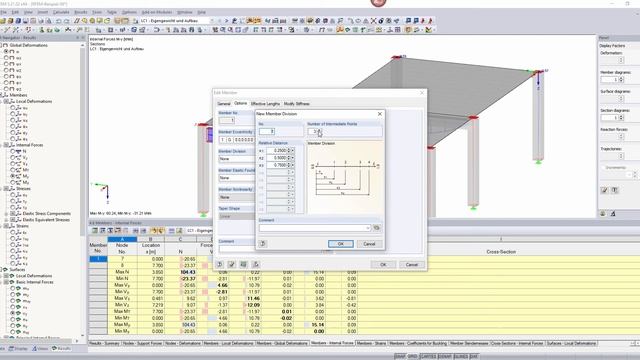Viewport: 640px width, 360px height.
Task: Open the x2 relative distance dropdown arrow
Action: [293, 158]
